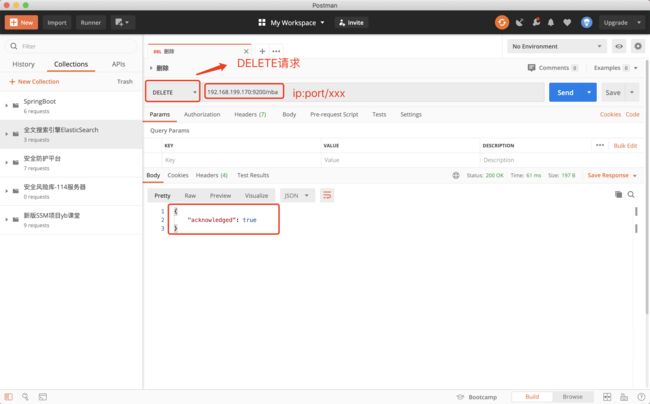Click Bulk Edit link
Screen dimensions: 650x404
tap(625, 145)
